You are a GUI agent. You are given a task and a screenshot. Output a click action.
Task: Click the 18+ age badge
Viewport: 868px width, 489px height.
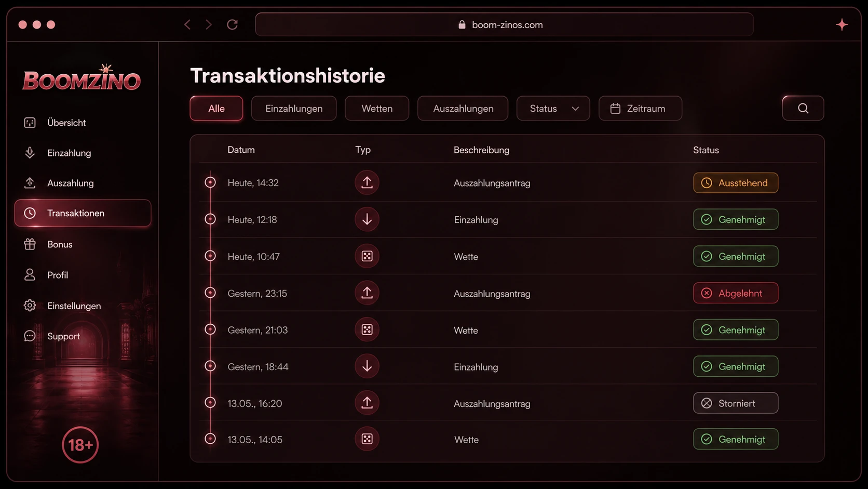[80, 445]
